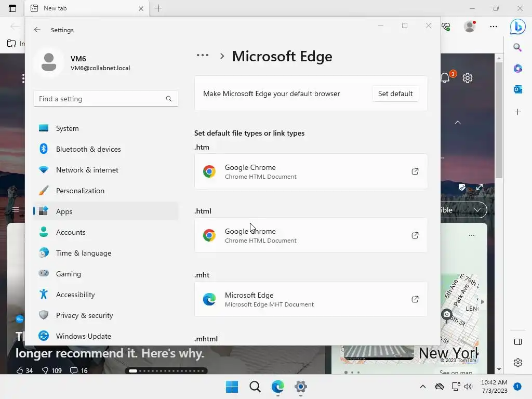The image size is (532, 399).
Task: Click Settings gear taskbar icon
Action: (x=301, y=387)
